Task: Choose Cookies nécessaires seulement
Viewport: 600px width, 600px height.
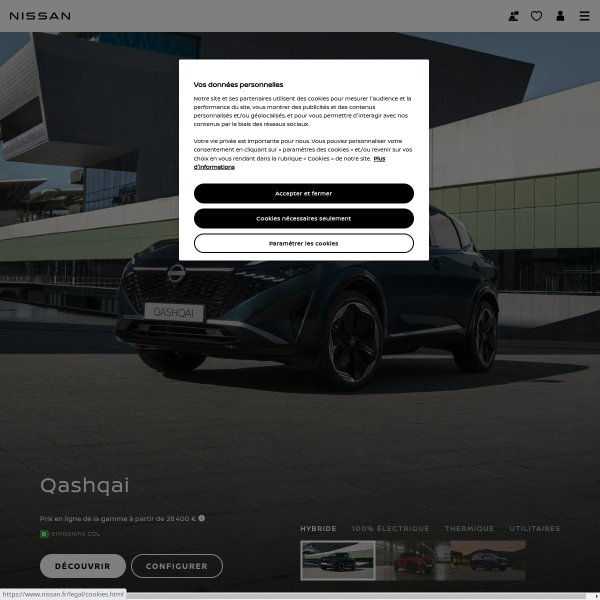Action: [303, 218]
